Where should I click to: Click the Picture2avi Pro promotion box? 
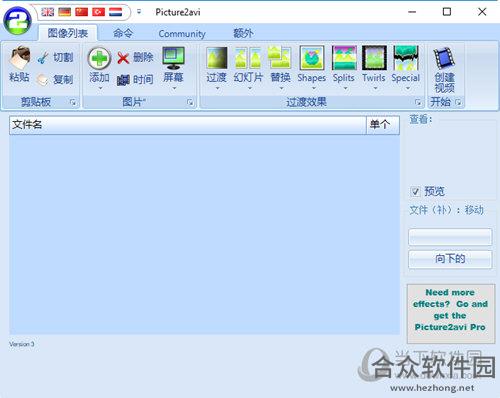[x=451, y=313]
